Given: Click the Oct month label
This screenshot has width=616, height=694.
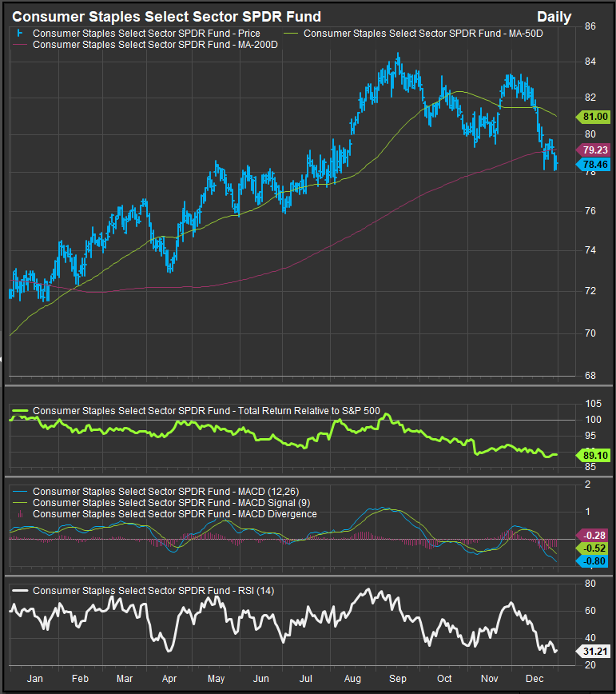Looking at the screenshot, I should click(x=444, y=679).
